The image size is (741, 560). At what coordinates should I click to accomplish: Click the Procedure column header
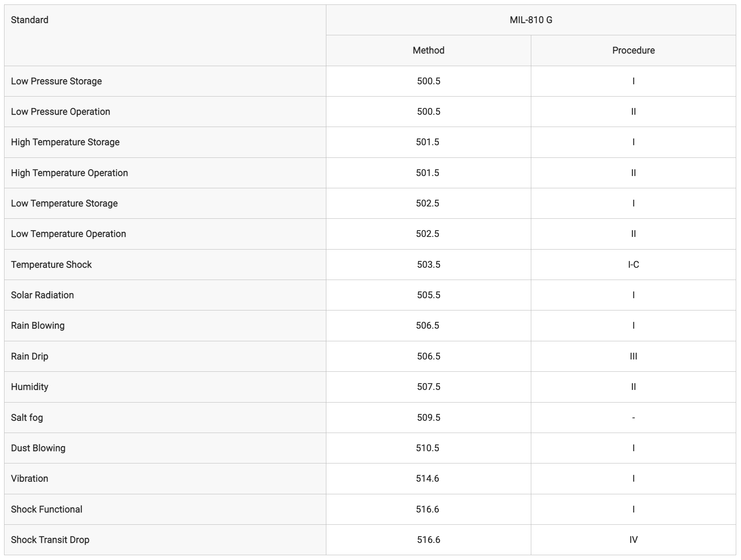click(633, 51)
